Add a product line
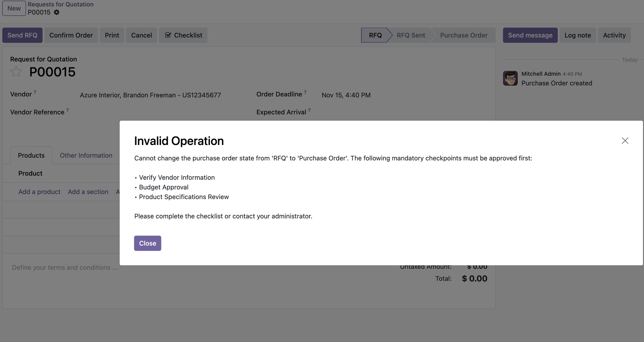The height and width of the screenshot is (342, 644). point(39,192)
